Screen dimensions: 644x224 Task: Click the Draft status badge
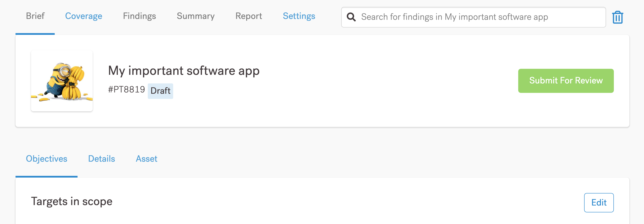coord(160,91)
